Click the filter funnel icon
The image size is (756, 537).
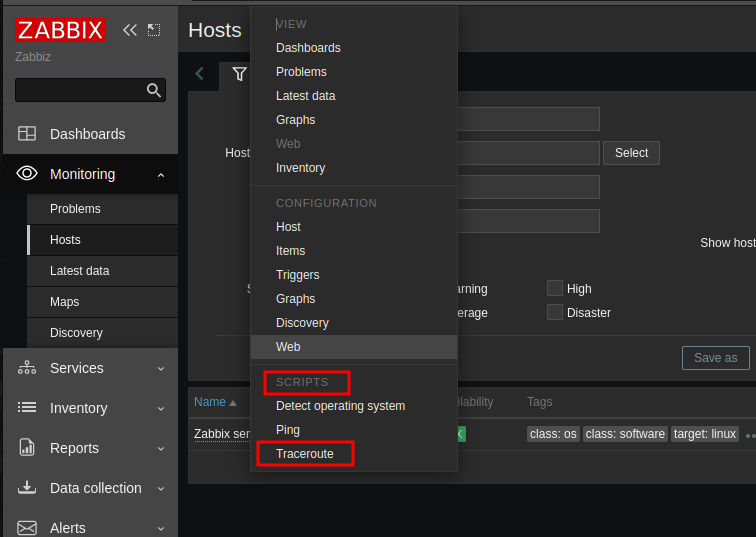239,74
